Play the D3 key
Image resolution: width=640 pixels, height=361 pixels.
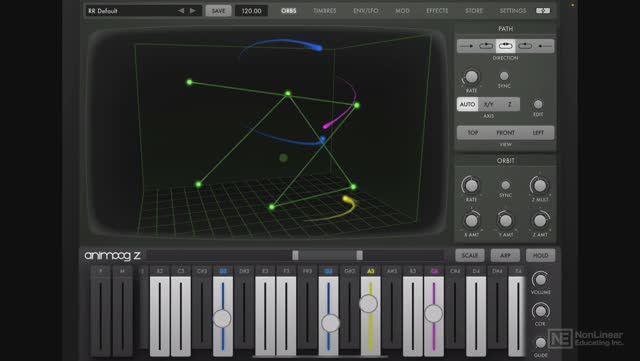(x=223, y=316)
